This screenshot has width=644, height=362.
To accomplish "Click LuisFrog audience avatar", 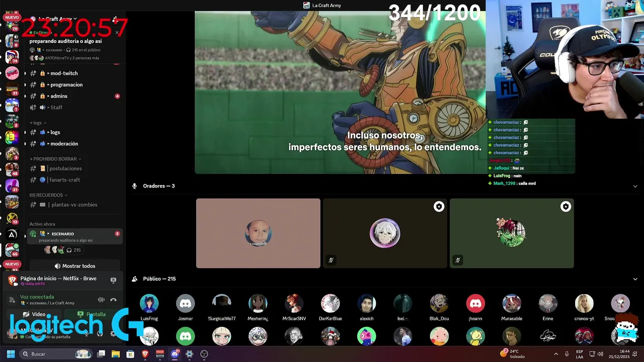I will [149, 303].
